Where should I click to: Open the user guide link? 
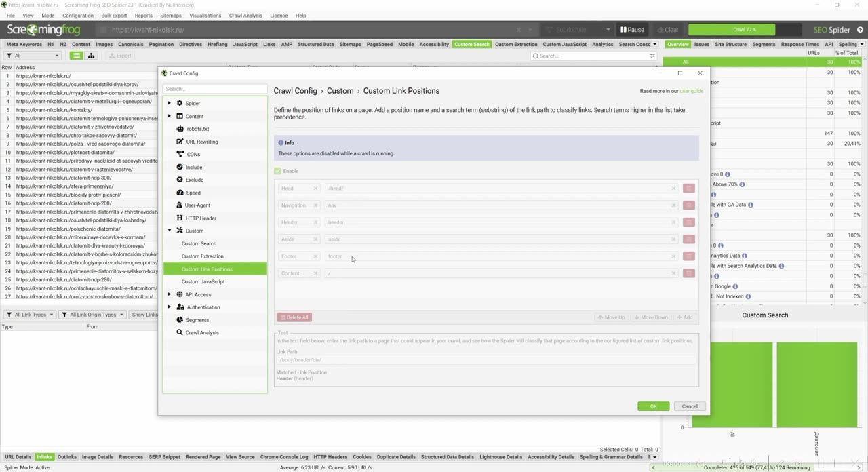coord(692,91)
